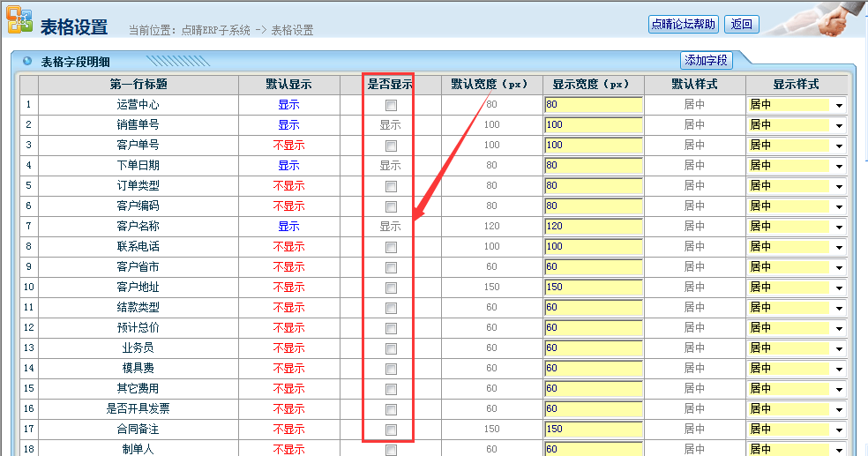Enable display checkbox for 联系电话 row
868x456 pixels.
[391, 247]
